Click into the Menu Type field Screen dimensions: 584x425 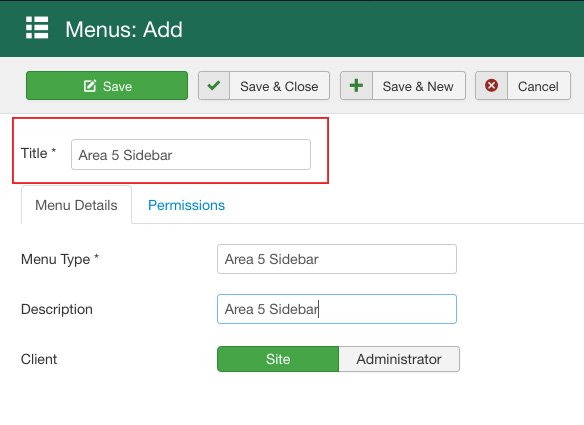pyautogui.click(x=337, y=259)
